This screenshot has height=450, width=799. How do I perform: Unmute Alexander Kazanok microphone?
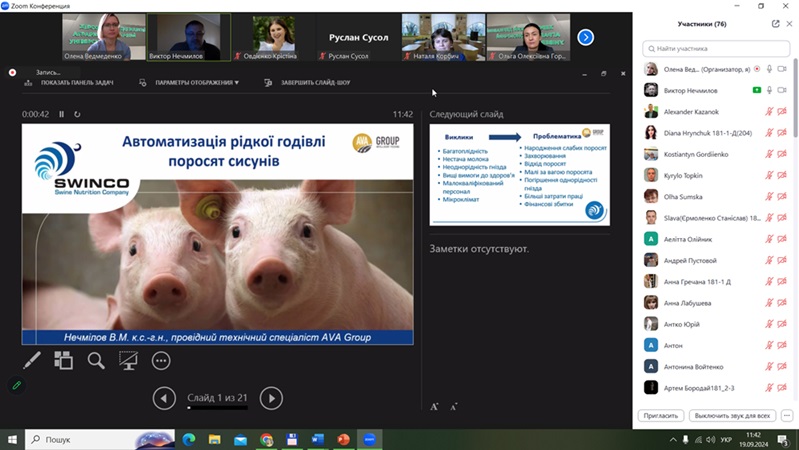[x=769, y=112]
